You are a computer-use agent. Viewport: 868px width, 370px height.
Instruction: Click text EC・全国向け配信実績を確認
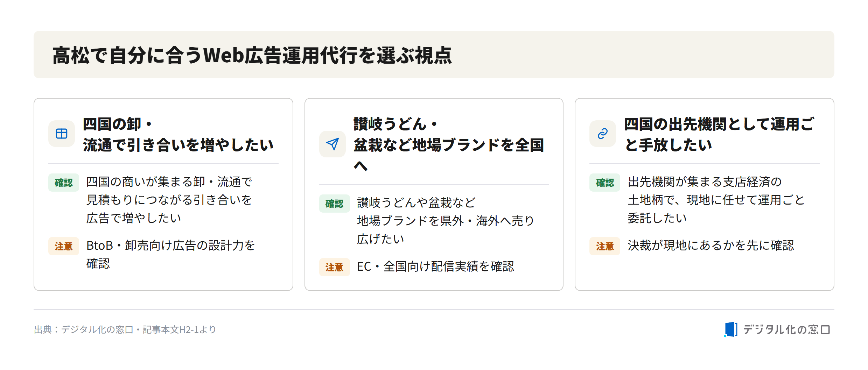tap(435, 266)
